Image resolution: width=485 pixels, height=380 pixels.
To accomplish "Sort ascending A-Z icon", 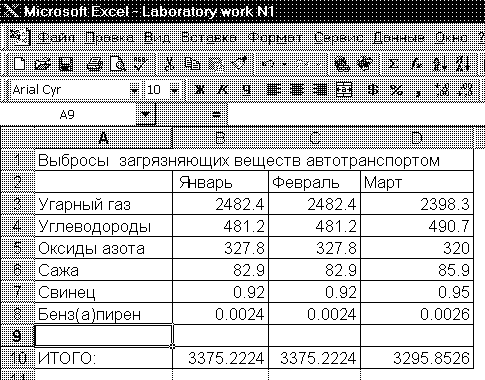I will coord(439,63).
